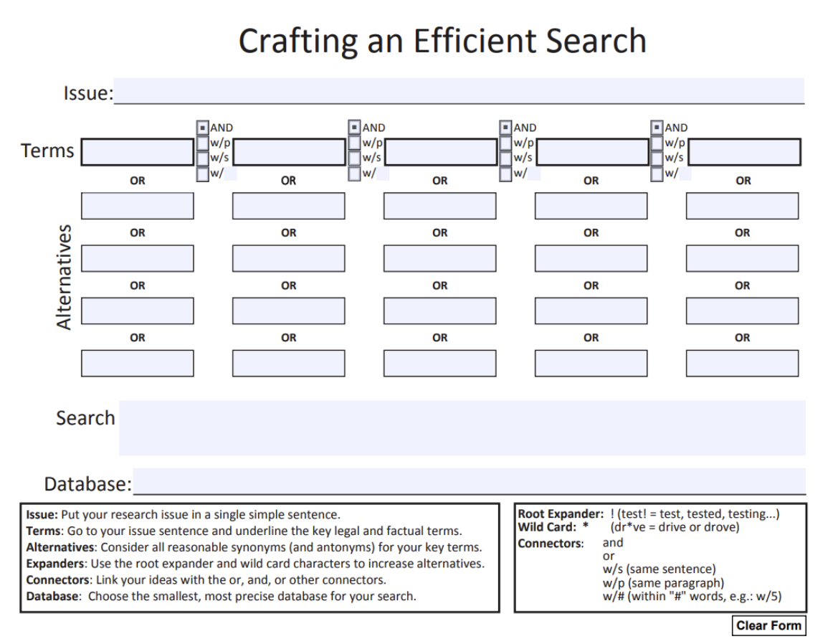Click bottom Alternatives field in last column
The image size is (833, 644).
pyautogui.click(x=742, y=364)
